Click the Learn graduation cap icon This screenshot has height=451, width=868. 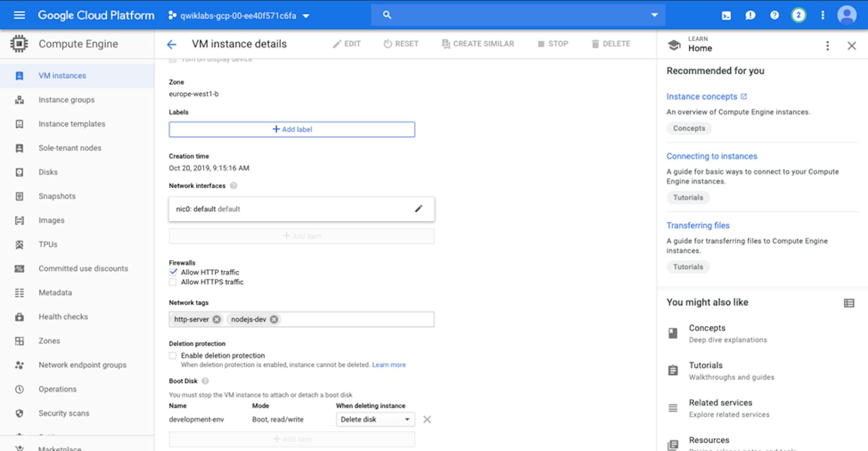tap(674, 45)
